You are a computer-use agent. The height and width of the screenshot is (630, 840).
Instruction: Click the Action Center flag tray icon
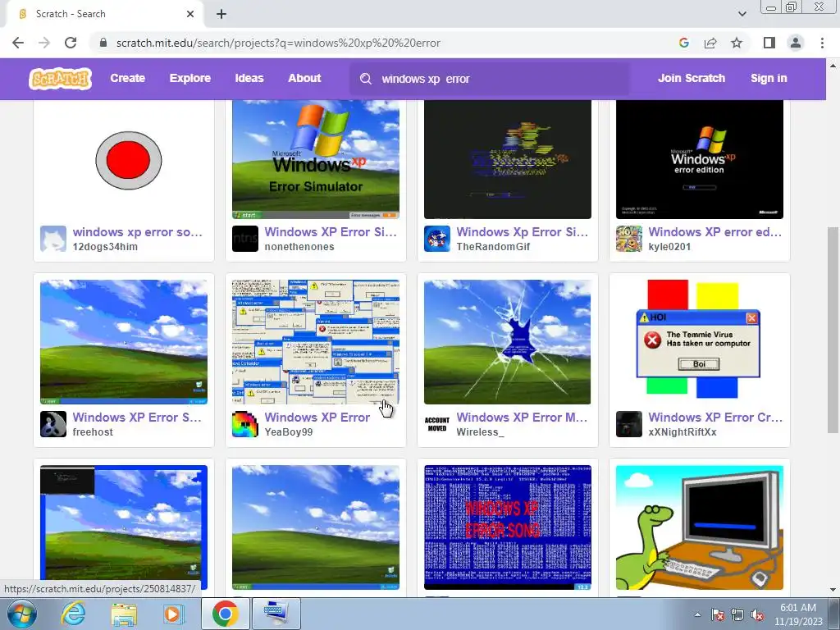tap(717, 615)
